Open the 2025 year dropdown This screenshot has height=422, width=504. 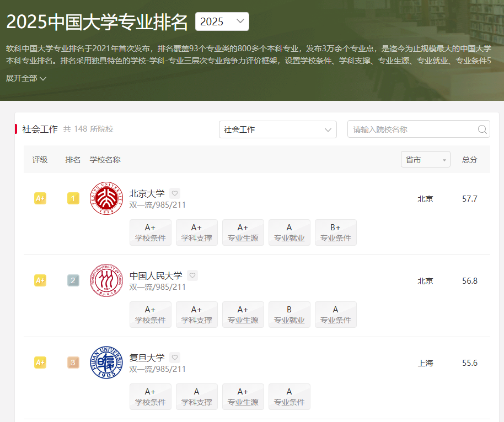[222, 21]
